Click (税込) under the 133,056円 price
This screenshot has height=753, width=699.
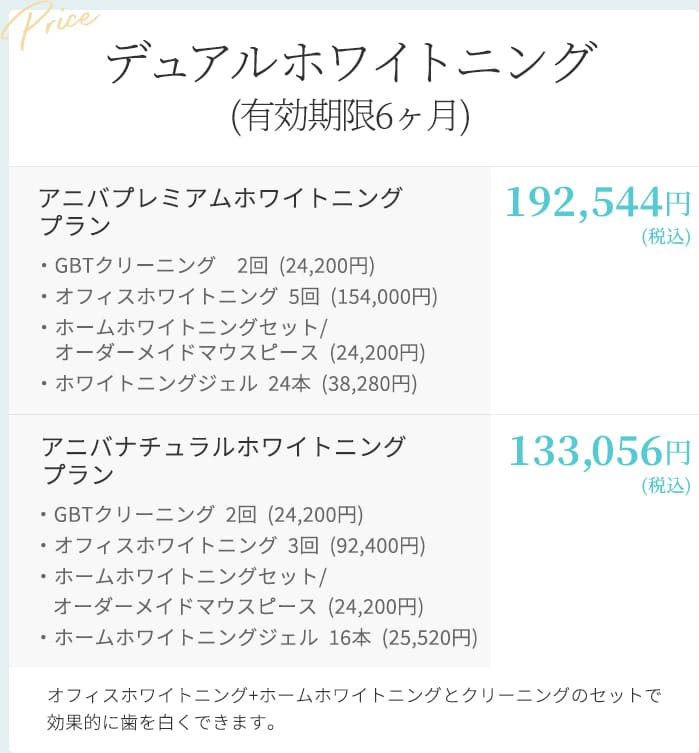click(x=665, y=487)
